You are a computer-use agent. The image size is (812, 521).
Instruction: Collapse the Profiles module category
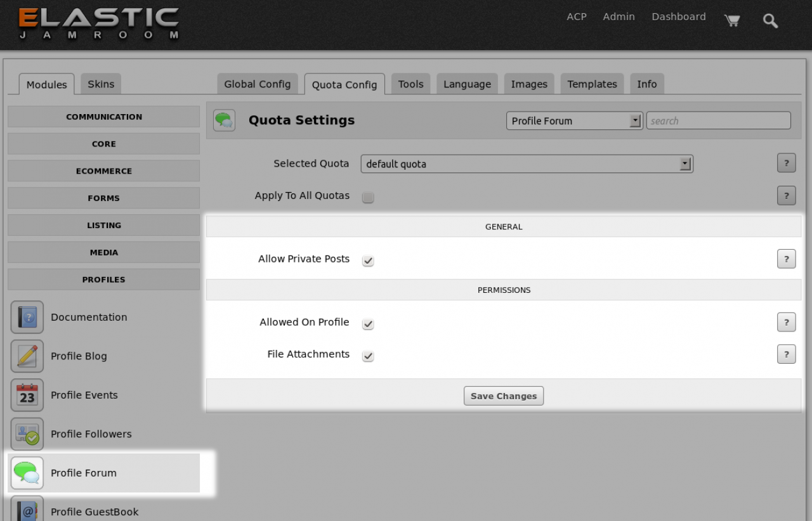pyautogui.click(x=104, y=280)
